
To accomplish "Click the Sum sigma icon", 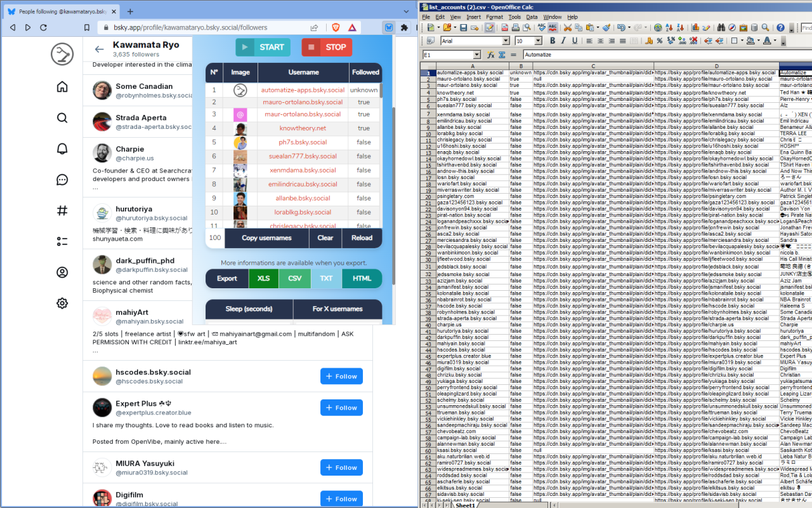I will (501, 55).
